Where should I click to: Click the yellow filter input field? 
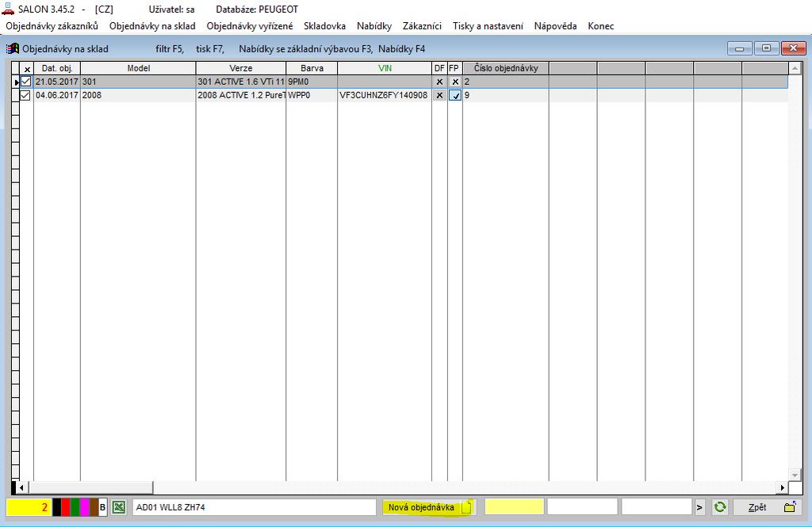pyautogui.click(x=514, y=507)
